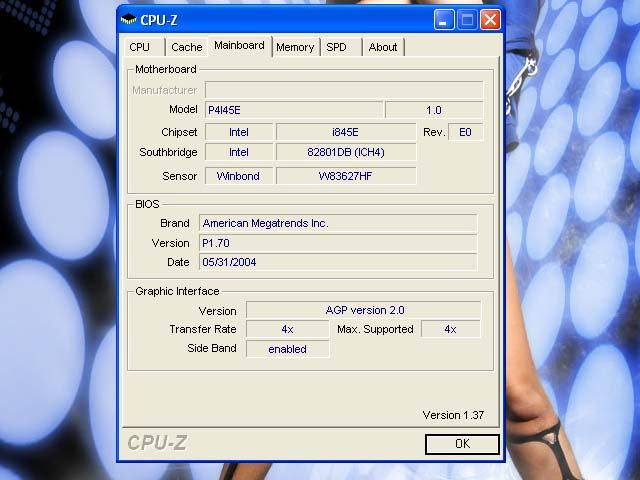
Task: Click the BIOS version P1.70
Action: 338,243
